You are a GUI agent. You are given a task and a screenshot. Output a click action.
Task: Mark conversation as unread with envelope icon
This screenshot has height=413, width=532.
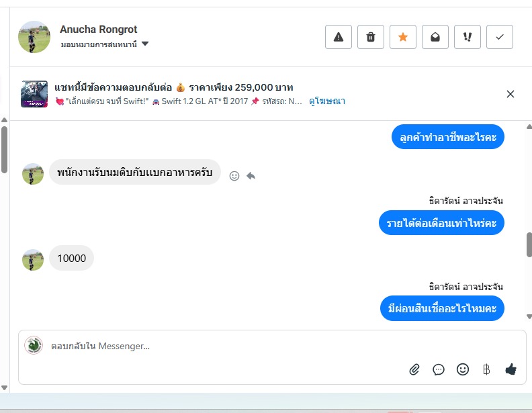tap(435, 37)
